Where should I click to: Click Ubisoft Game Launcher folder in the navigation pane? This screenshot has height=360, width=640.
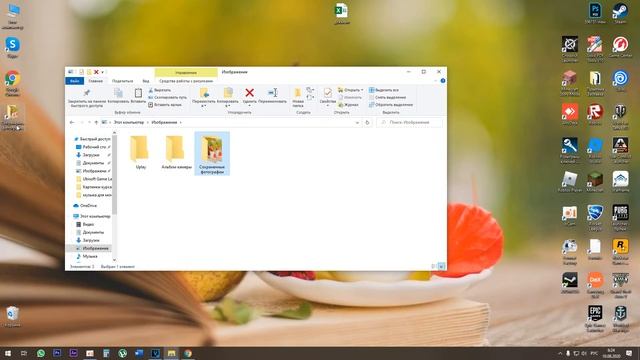coord(94,179)
